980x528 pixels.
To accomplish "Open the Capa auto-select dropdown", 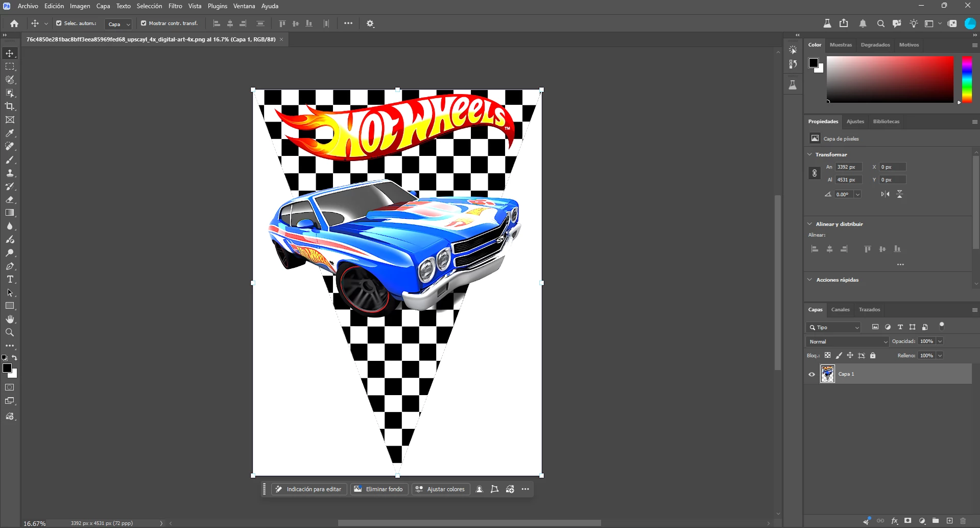I will (118, 24).
